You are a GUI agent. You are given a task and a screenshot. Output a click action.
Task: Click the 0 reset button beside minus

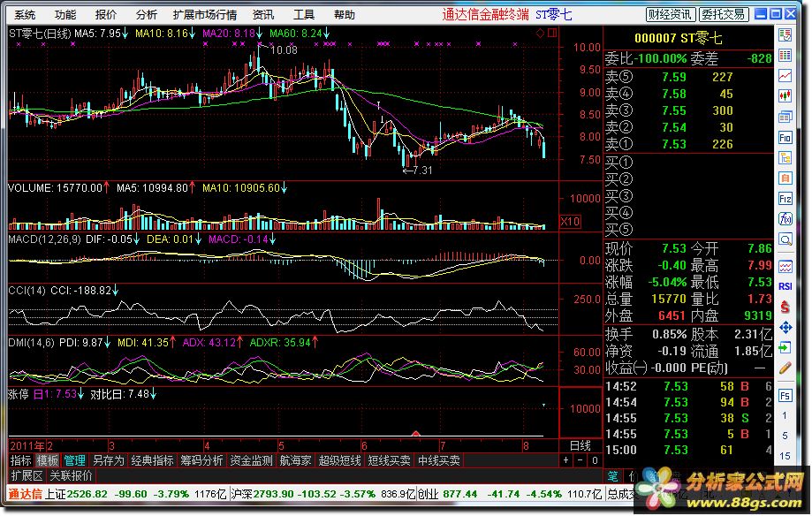(595, 460)
